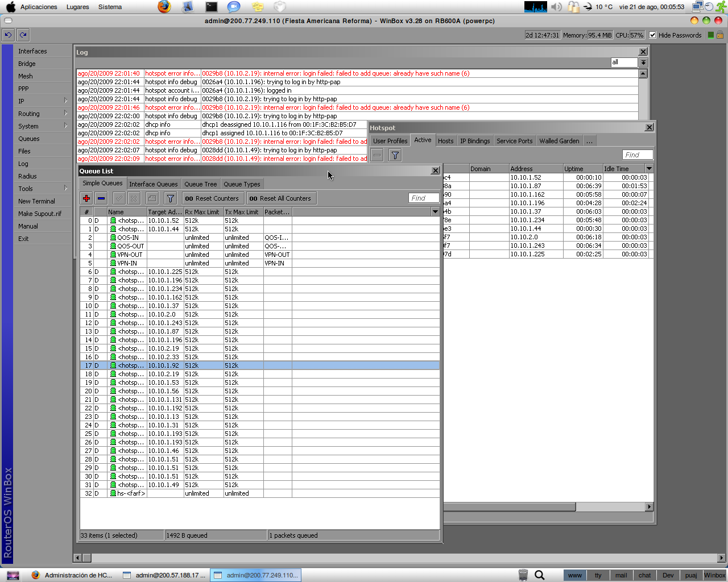The height and width of the screenshot is (582, 728).
Task: Open the Queue List column chooser arrow
Action: pyautogui.click(x=435, y=211)
